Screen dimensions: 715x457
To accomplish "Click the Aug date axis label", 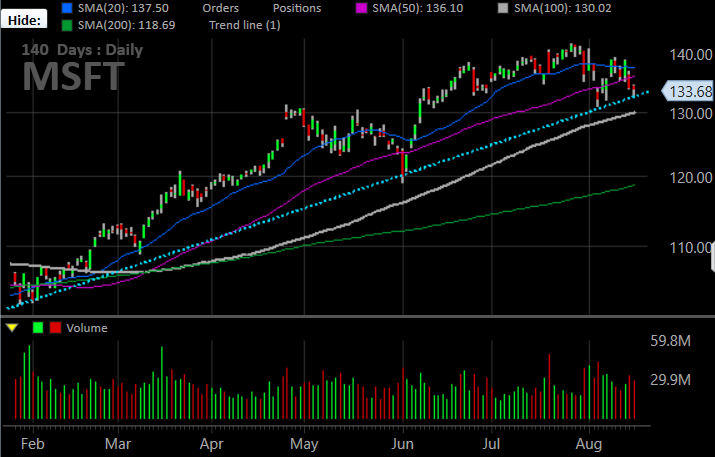I will [x=589, y=444].
